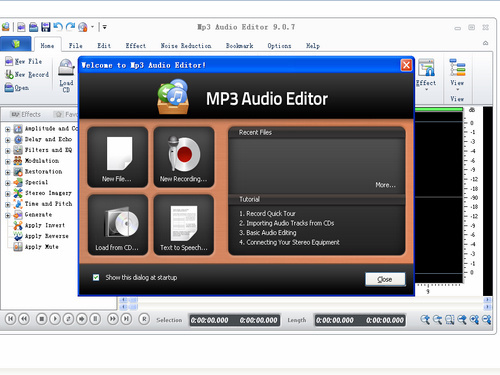The width and height of the screenshot is (500, 375).
Task: Click the go to start transport button
Action: coord(11,319)
